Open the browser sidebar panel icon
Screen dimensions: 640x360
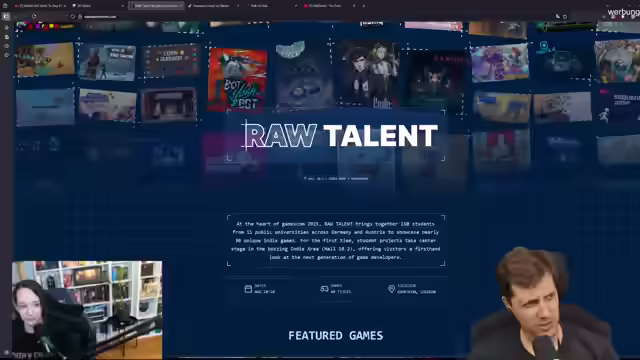[x=6, y=16]
